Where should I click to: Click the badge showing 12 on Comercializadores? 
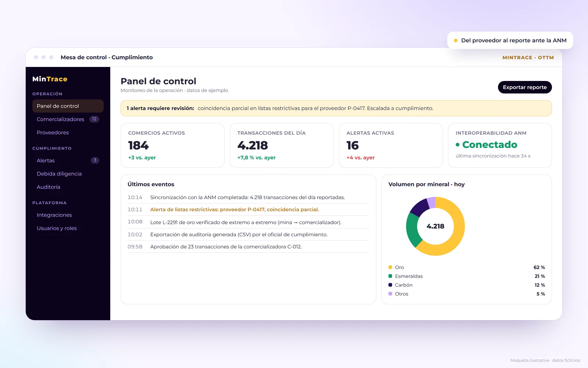(94, 119)
